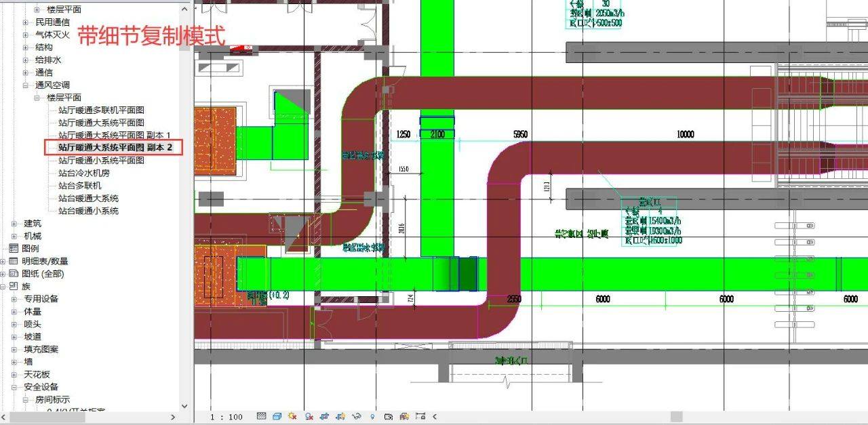This screenshot has width=868, height=425.
Task: Open the detail level selector icon
Action: click(x=260, y=416)
